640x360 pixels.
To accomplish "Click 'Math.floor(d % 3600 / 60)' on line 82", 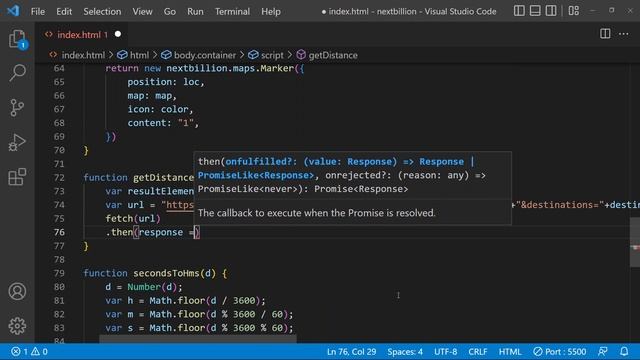I will (x=218, y=314).
